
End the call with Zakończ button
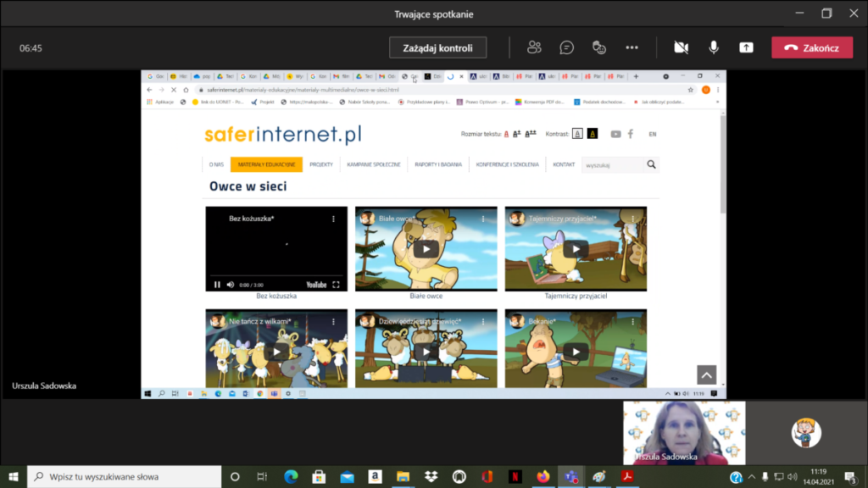coord(811,47)
